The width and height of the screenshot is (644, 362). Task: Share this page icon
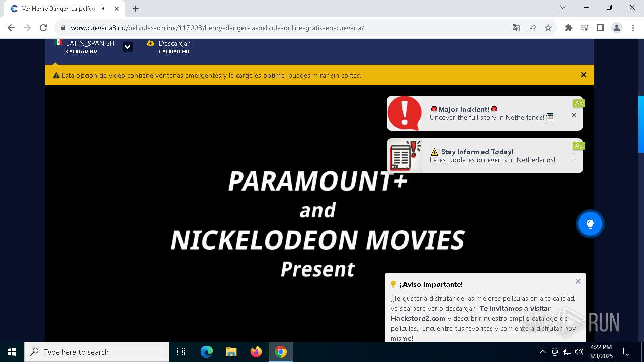pyautogui.click(x=532, y=28)
